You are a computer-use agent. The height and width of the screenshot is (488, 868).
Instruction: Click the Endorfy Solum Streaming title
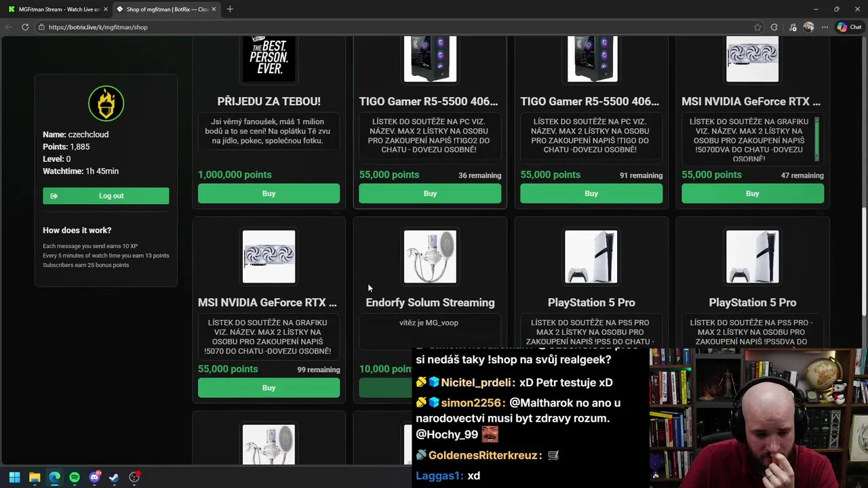[x=430, y=302]
